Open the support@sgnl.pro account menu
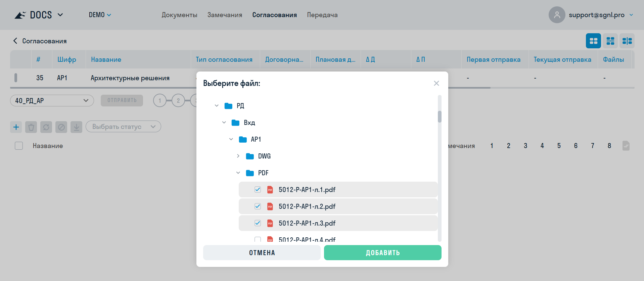Viewport: 644px width, 281px height. (601, 15)
